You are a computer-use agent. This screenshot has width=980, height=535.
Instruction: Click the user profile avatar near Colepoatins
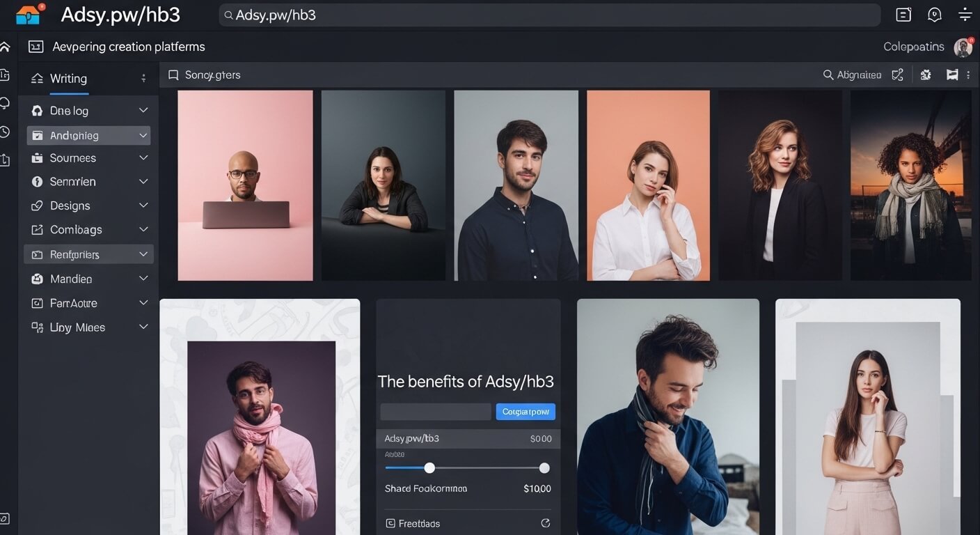[963, 47]
